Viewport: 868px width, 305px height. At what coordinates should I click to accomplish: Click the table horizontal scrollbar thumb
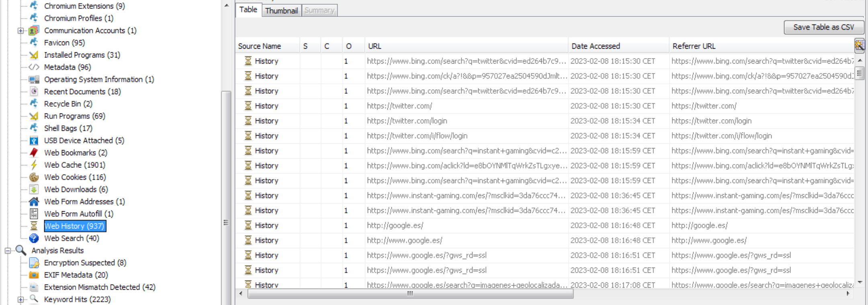tap(410, 294)
